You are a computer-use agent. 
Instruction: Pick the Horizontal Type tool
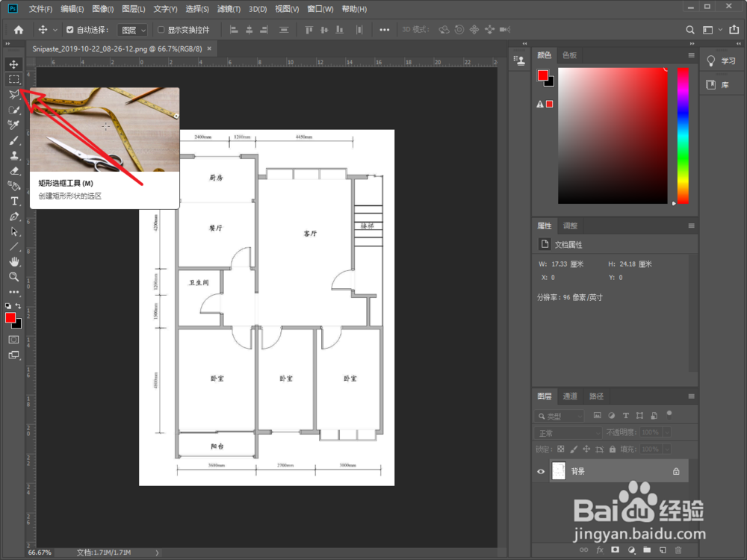13,201
